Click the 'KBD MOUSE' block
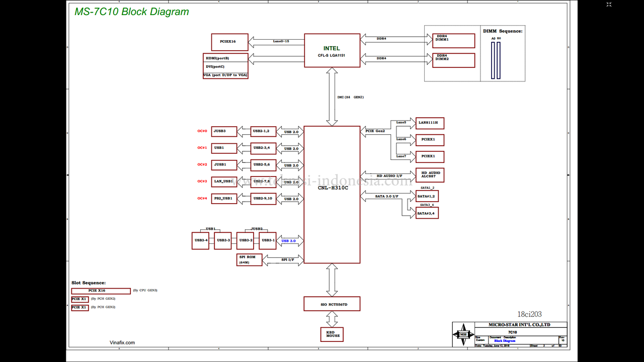 [x=332, y=334]
